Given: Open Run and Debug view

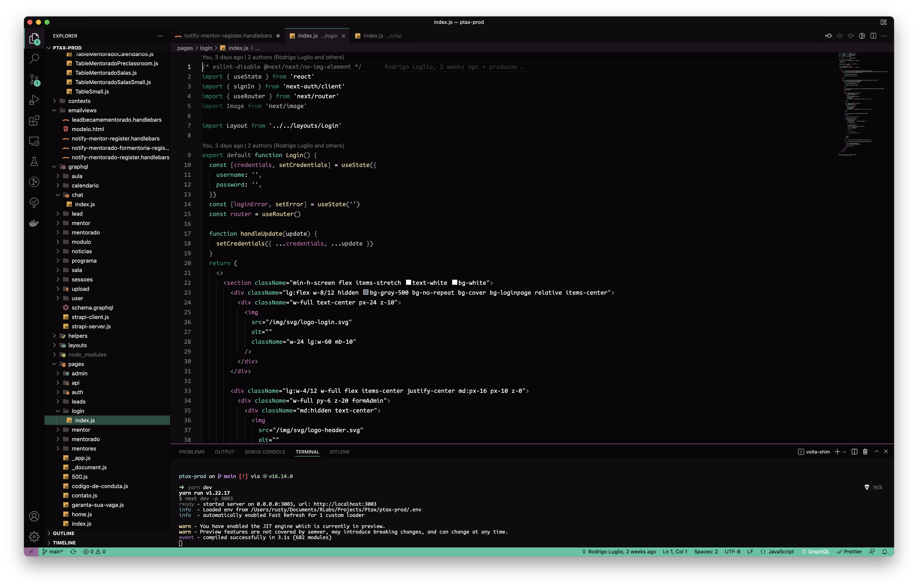Looking at the screenshot, I should pyautogui.click(x=34, y=100).
